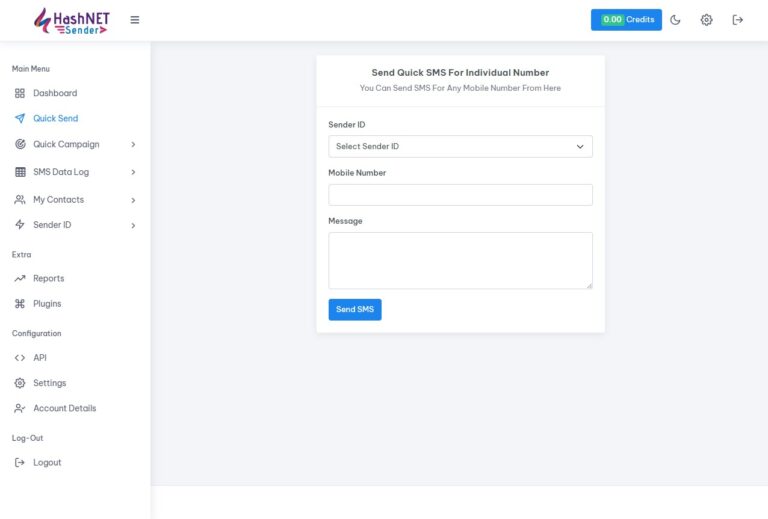Open Account Details in the sidebar
768x519 pixels.
pos(64,408)
